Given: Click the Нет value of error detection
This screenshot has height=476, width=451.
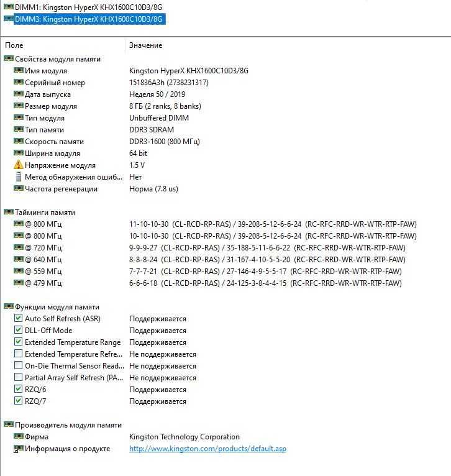Looking at the screenshot, I should pos(135,177).
